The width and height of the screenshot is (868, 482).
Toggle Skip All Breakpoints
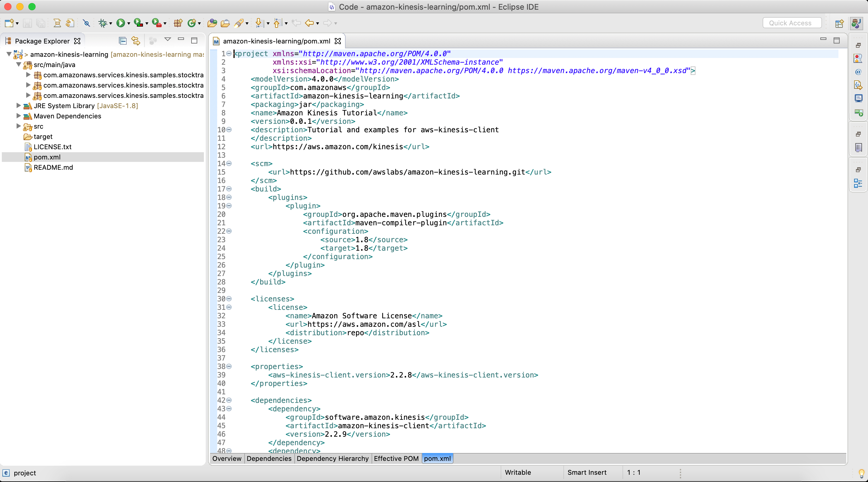(x=87, y=23)
